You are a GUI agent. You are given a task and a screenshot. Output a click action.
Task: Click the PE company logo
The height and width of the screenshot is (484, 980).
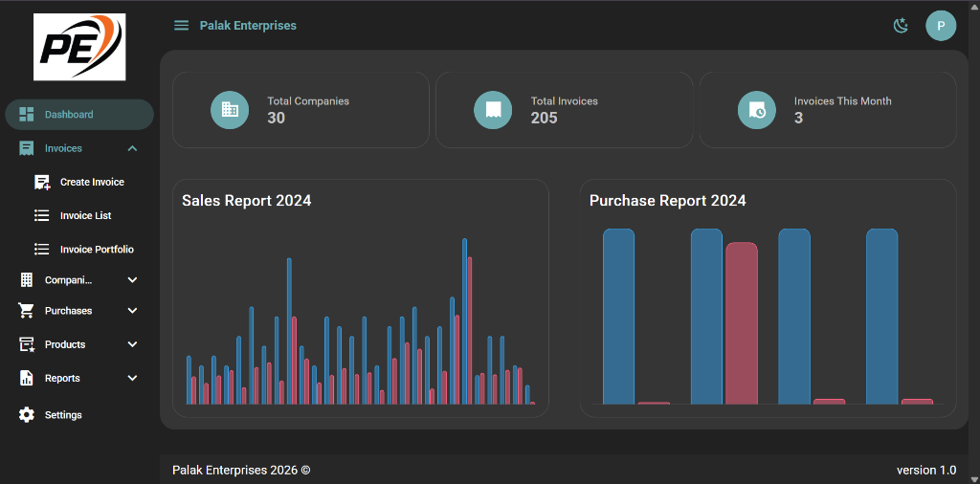point(79,47)
